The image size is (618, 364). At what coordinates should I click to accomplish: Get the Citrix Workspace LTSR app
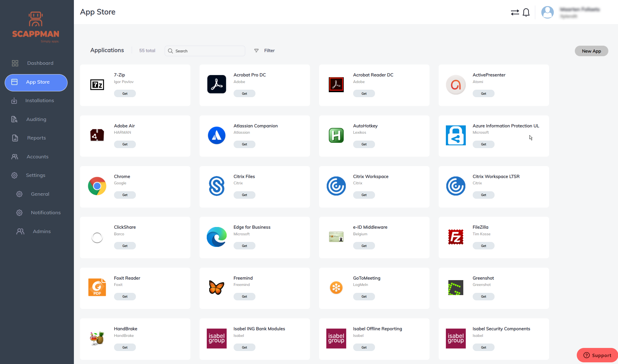(483, 195)
